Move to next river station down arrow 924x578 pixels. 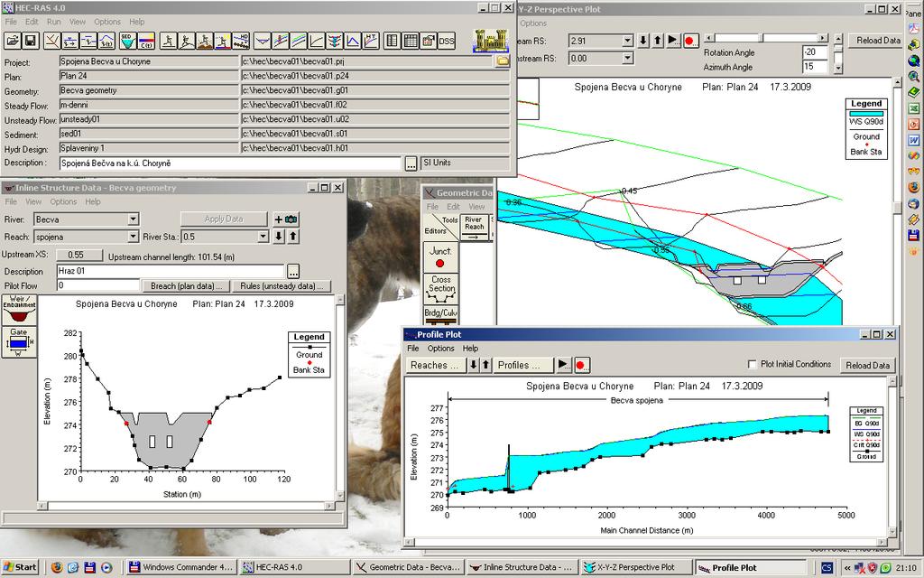tap(279, 237)
